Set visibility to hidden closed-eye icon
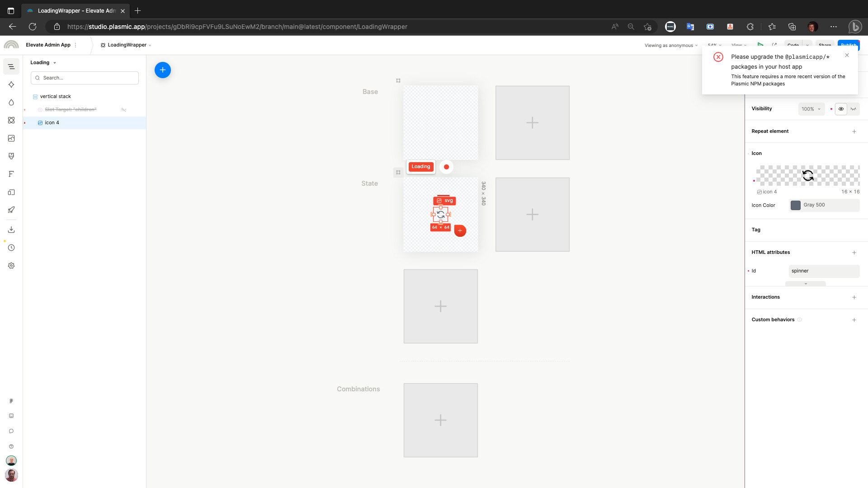Image resolution: width=868 pixels, height=488 pixels. pos(853,109)
